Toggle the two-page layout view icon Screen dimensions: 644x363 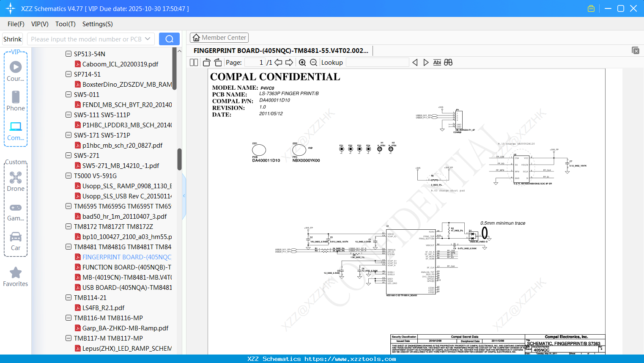pos(194,63)
